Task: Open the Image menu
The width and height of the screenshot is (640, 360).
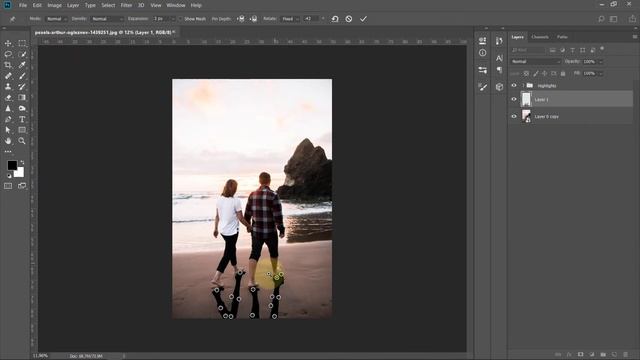Action: click(x=54, y=5)
